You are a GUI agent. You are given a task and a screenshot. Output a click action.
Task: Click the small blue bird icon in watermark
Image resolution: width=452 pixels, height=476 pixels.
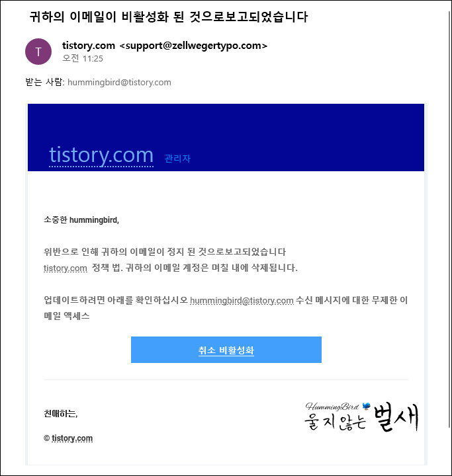367,406
